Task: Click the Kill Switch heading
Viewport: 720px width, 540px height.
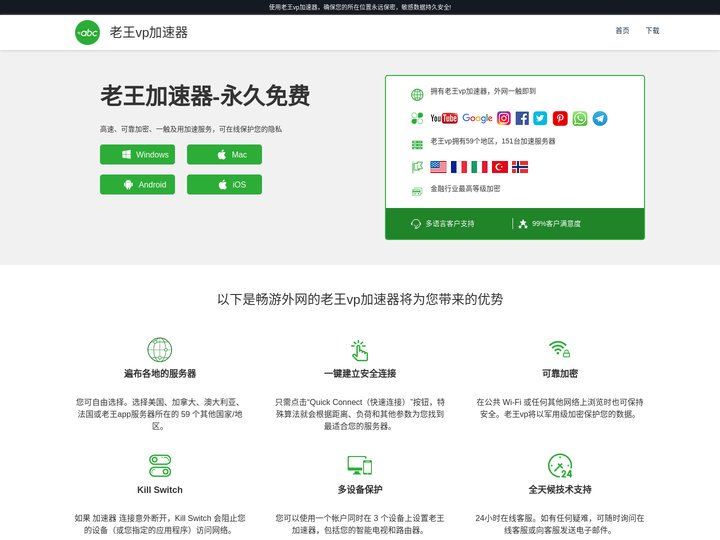Action: click(160, 490)
